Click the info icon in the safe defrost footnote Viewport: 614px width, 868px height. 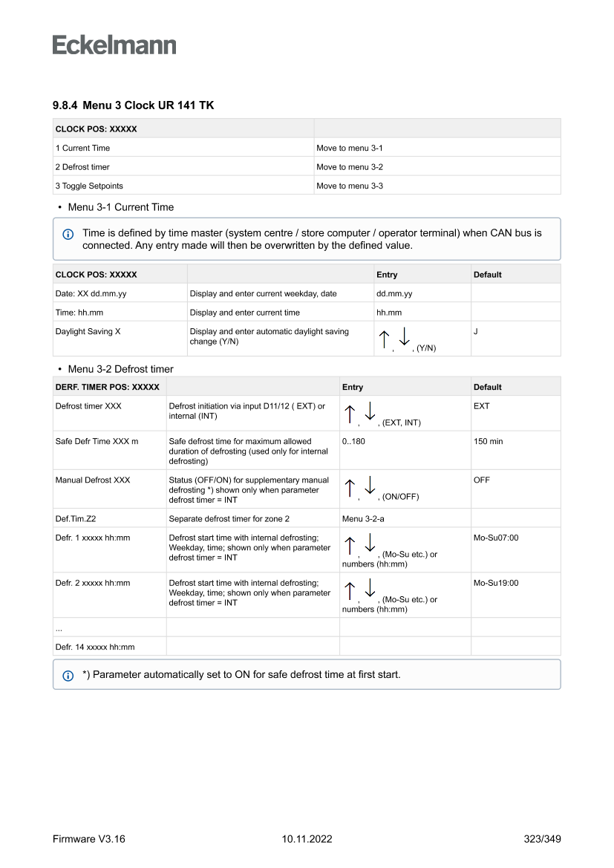pyautogui.click(x=68, y=676)
